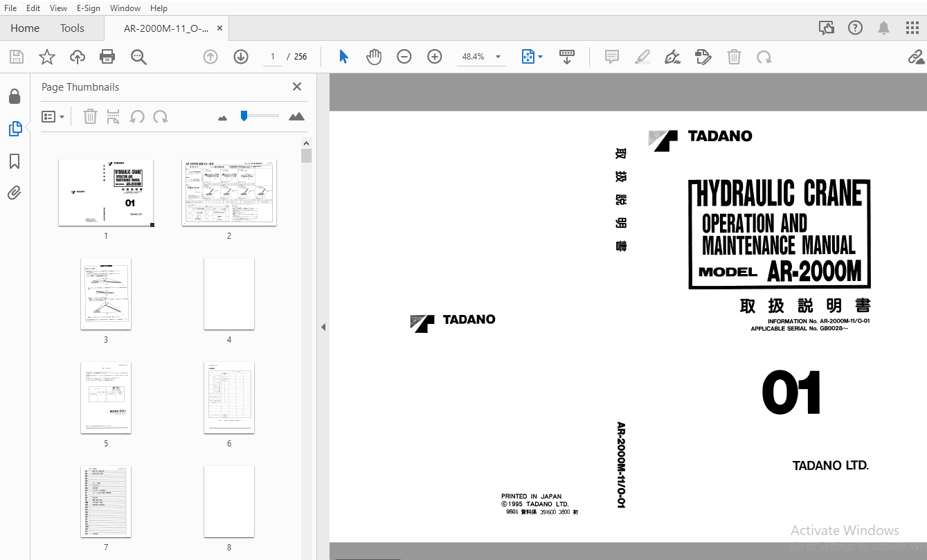Select blank page 8 thumbnail
Screen dimensions: 927x560
coord(229,502)
